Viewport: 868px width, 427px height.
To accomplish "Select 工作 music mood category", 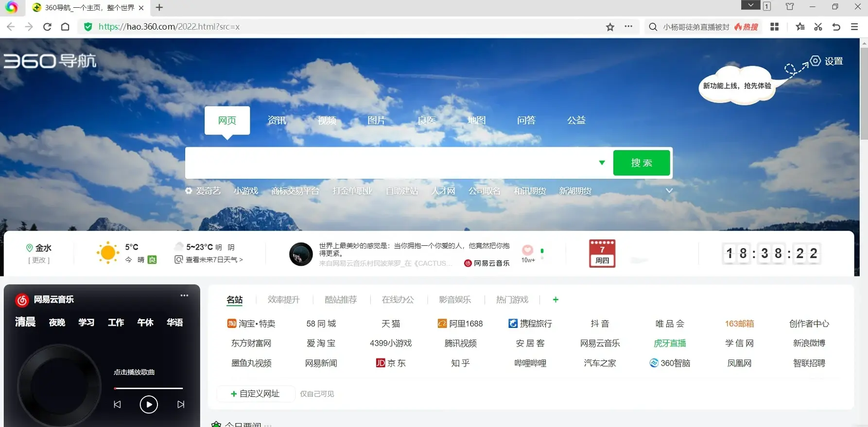I will point(116,322).
